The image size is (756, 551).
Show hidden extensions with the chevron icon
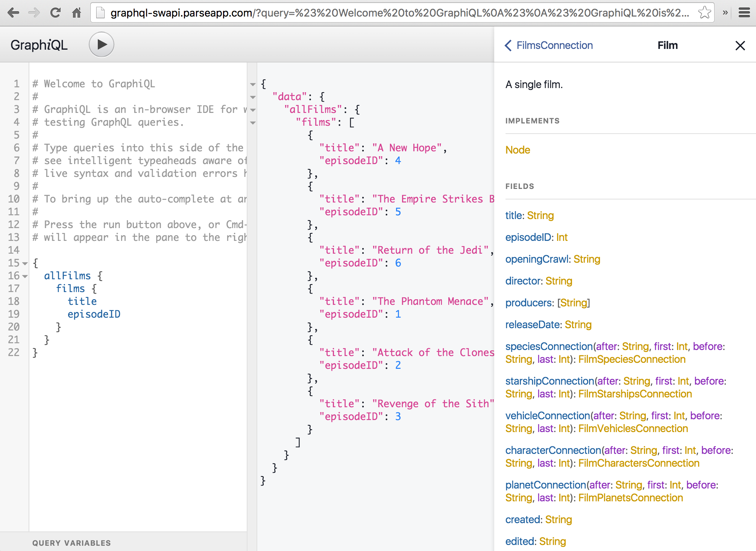point(725,13)
